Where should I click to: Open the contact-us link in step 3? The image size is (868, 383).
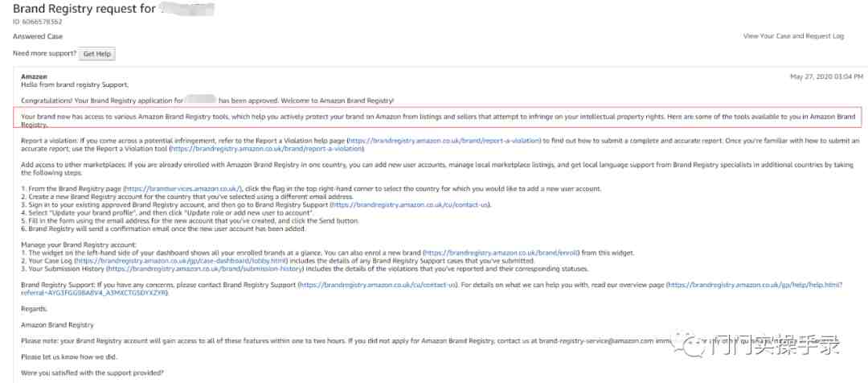pyautogui.click(x=410, y=205)
